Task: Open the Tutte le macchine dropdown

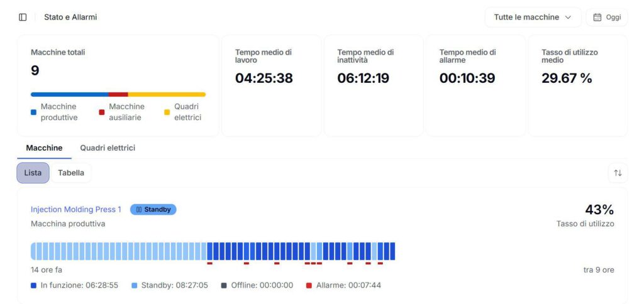Action: pos(533,17)
